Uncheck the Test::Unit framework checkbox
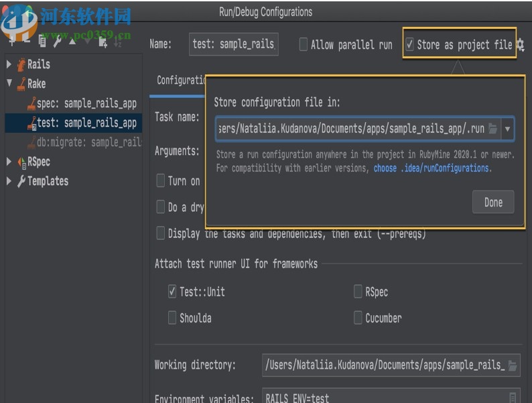The image size is (532, 403). tap(172, 292)
